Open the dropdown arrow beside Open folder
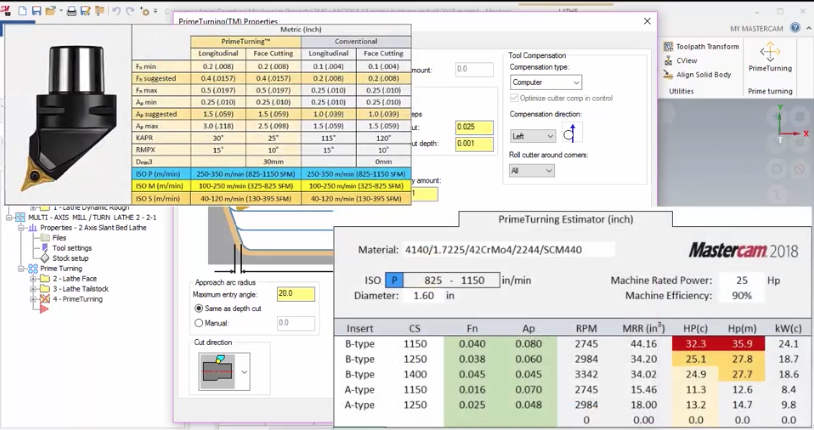 [61, 11]
